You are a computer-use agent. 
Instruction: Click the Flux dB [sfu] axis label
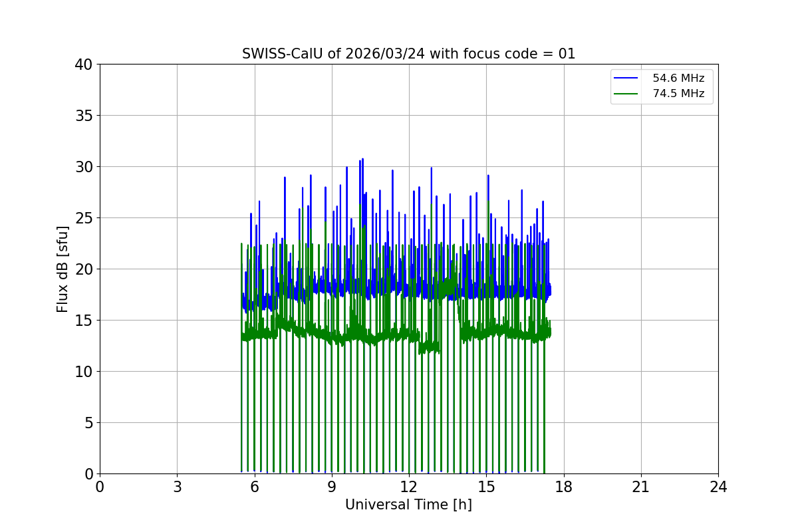coord(63,269)
